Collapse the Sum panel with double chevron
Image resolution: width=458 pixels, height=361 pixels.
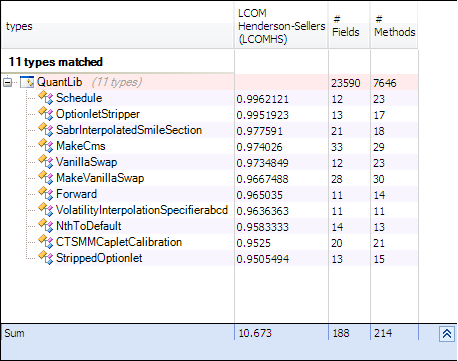coord(447,334)
